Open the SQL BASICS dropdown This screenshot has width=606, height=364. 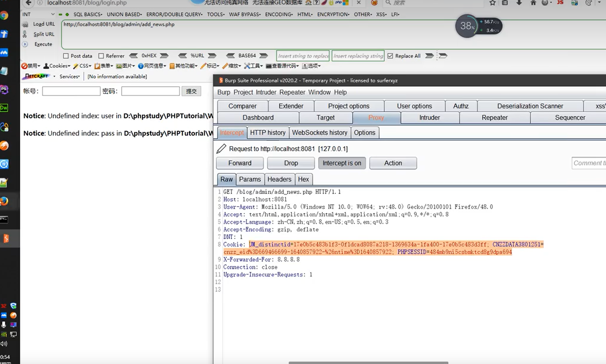pos(88,14)
